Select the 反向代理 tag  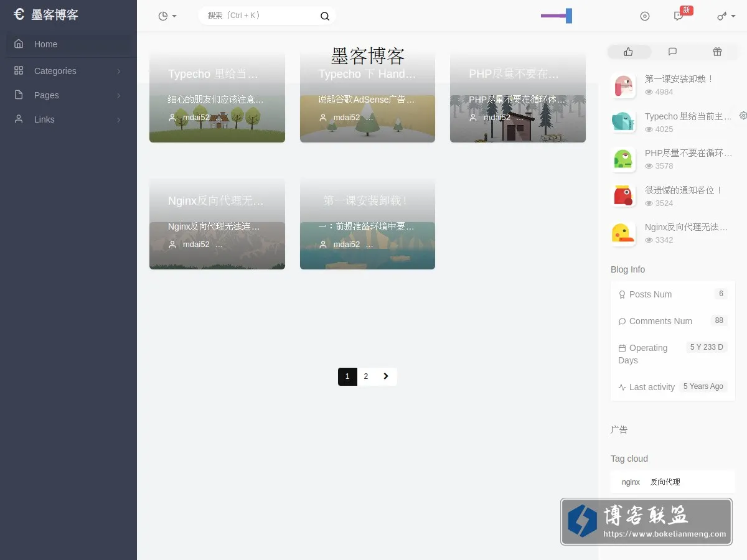coord(665,482)
